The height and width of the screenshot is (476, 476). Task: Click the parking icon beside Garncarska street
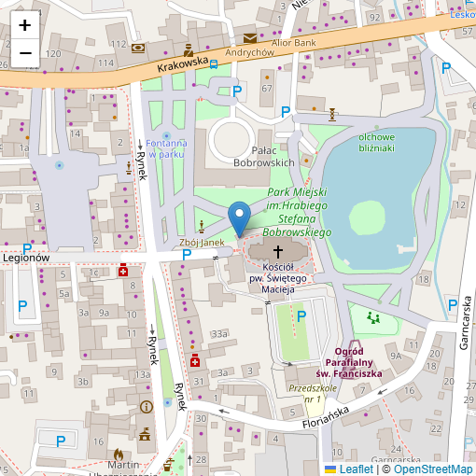453,305
